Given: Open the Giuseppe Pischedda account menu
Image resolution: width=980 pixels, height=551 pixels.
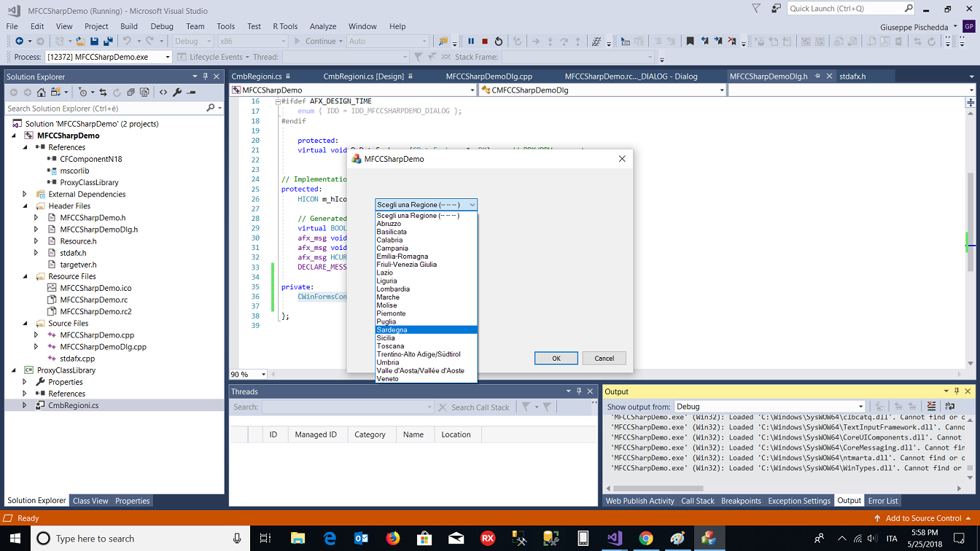Looking at the screenshot, I should coord(919,26).
